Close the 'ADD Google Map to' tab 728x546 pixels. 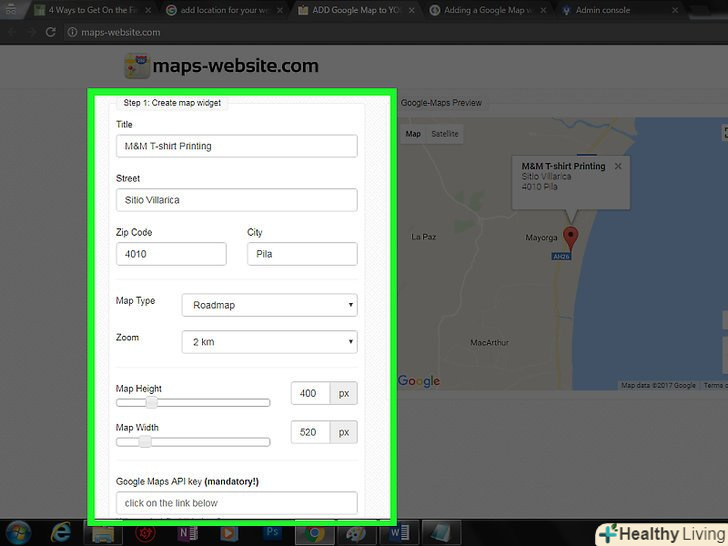point(412,10)
